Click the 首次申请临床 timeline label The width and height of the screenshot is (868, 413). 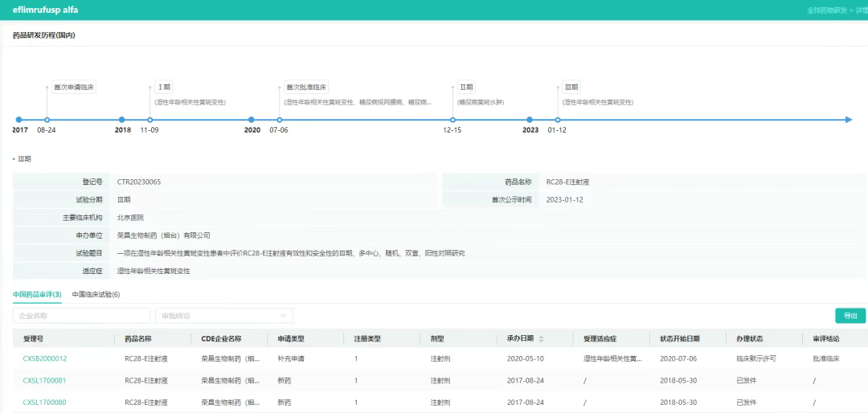click(74, 87)
